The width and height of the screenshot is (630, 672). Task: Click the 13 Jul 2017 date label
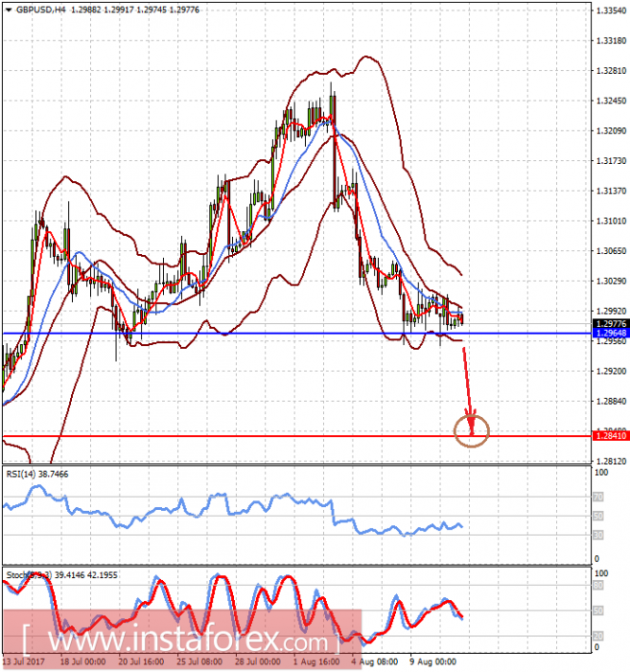(x=24, y=662)
